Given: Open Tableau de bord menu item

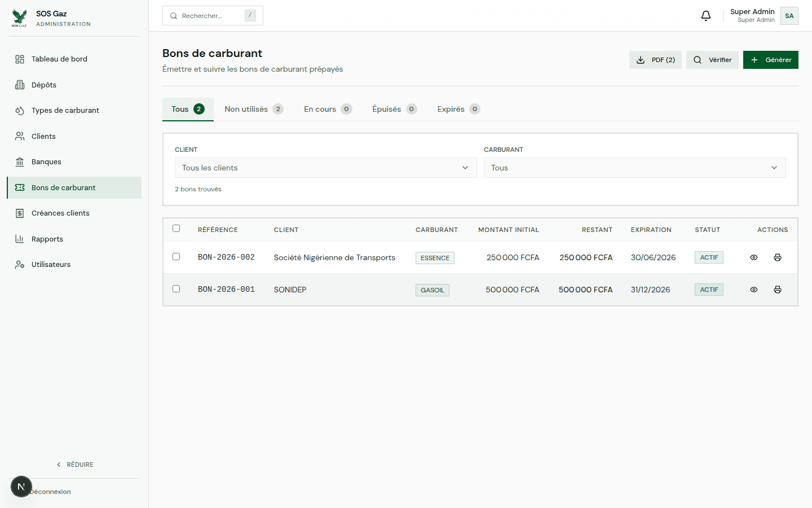Looking at the screenshot, I should tap(74, 59).
